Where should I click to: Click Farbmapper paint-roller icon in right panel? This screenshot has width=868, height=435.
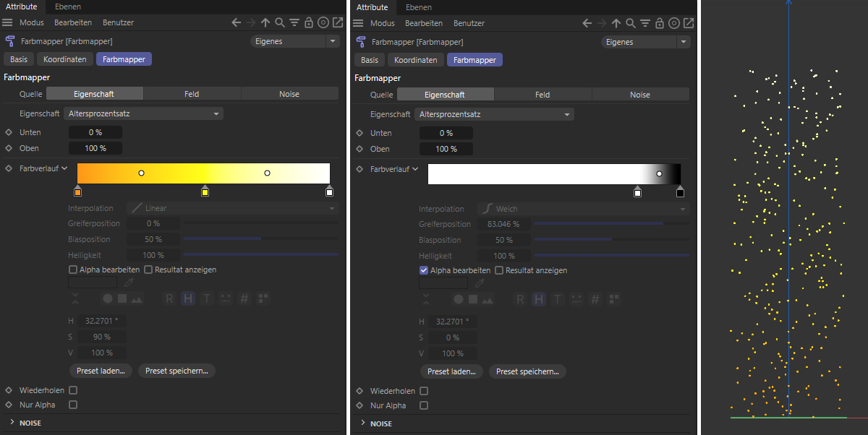361,42
